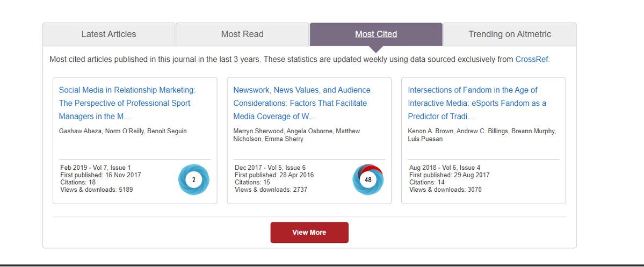This screenshot has width=644, height=267.
Task: Click the 'Citations: 14' text
Action: point(427,182)
